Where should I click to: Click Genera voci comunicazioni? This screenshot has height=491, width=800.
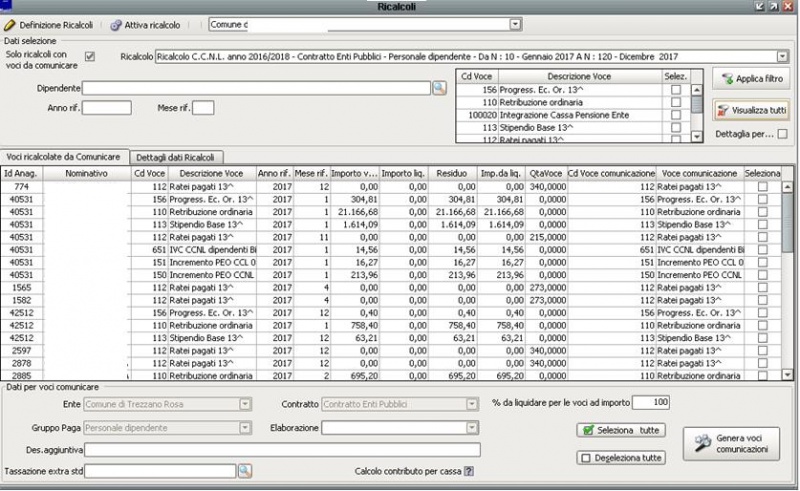731,443
